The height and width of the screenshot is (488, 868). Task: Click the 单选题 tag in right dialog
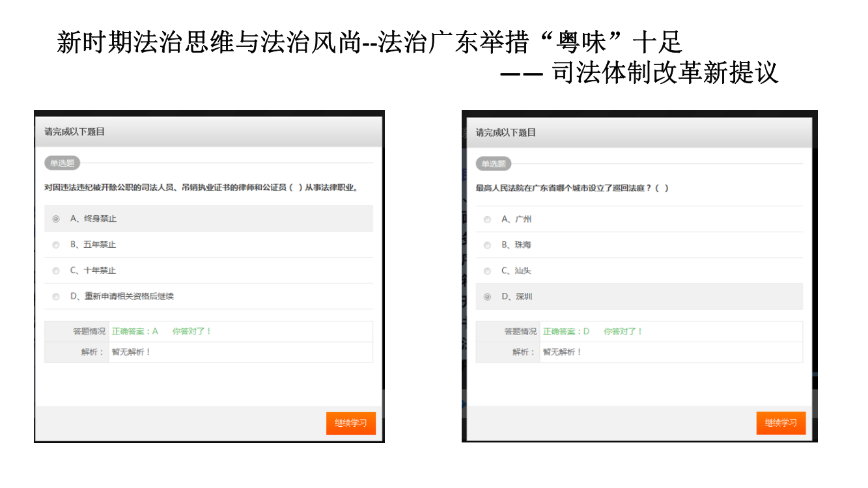click(494, 164)
